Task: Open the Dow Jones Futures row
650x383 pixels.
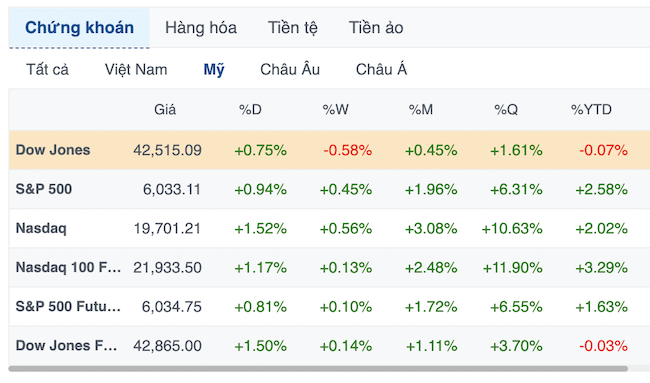Action: click(x=329, y=346)
